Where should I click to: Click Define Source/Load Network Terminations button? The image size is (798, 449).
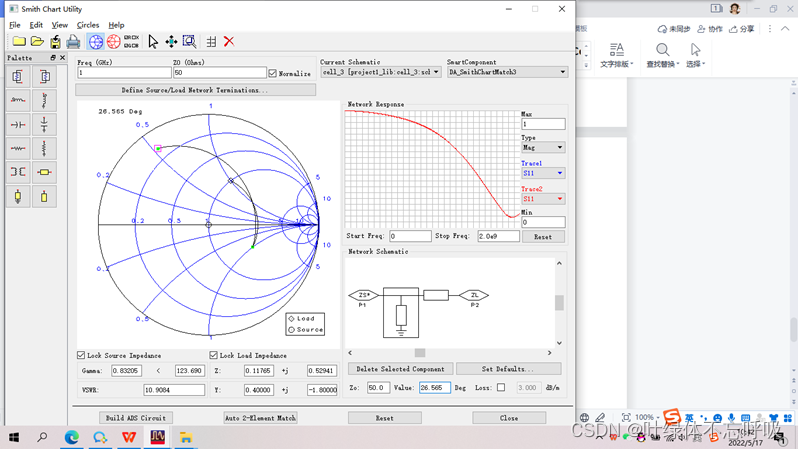tap(195, 90)
